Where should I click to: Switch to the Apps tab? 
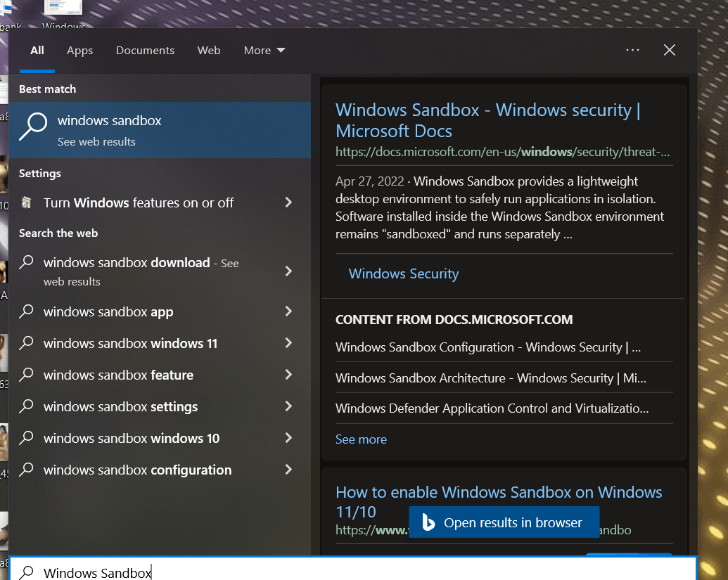80,51
